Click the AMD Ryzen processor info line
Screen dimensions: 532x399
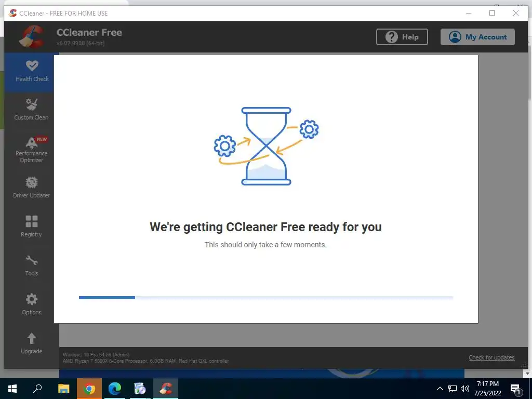145,361
